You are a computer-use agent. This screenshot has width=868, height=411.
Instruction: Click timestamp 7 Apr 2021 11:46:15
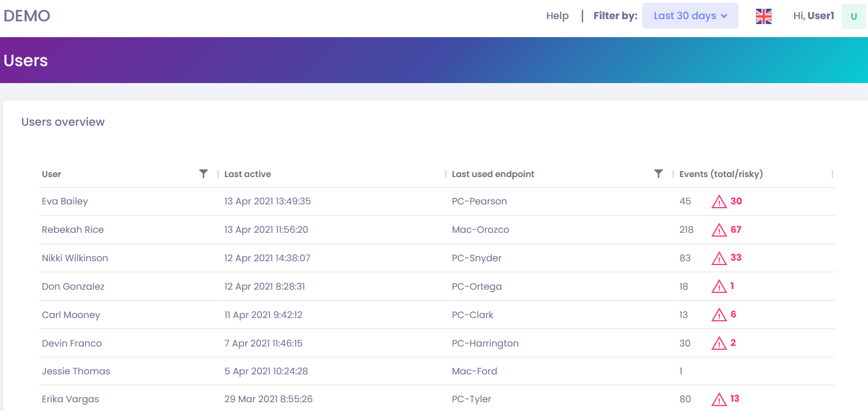tap(263, 343)
